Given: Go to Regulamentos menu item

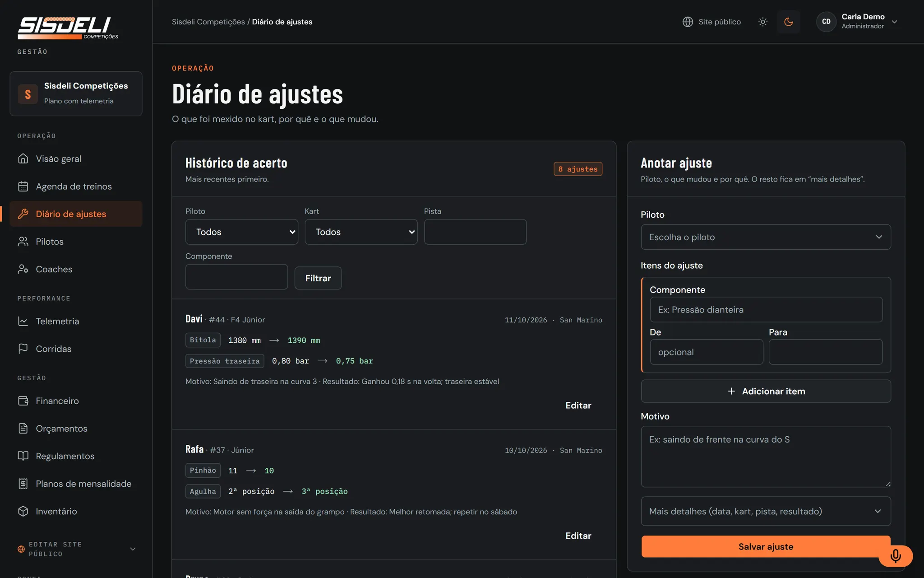Looking at the screenshot, I should click(x=76, y=456).
